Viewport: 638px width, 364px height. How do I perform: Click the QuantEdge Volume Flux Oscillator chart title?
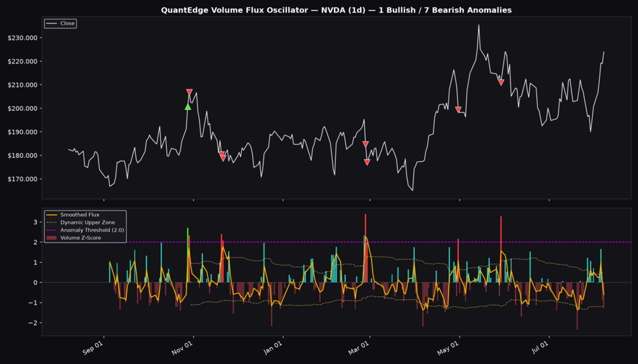tap(336, 10)
